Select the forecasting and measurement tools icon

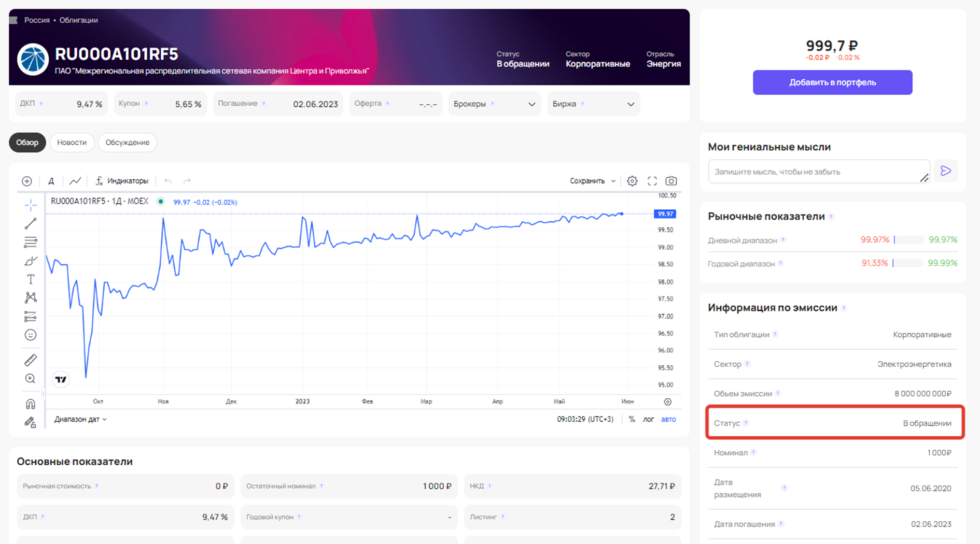(x=31, y=316)
